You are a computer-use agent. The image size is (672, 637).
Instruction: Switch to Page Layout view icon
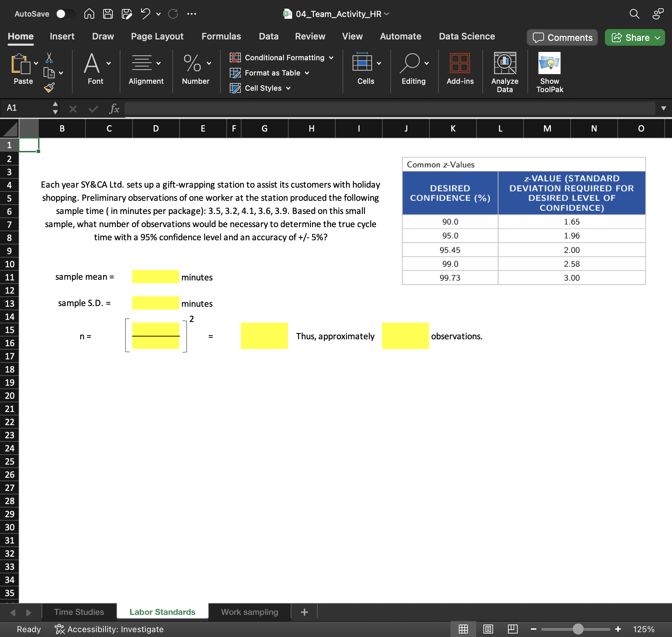click(x=488, y=629)
